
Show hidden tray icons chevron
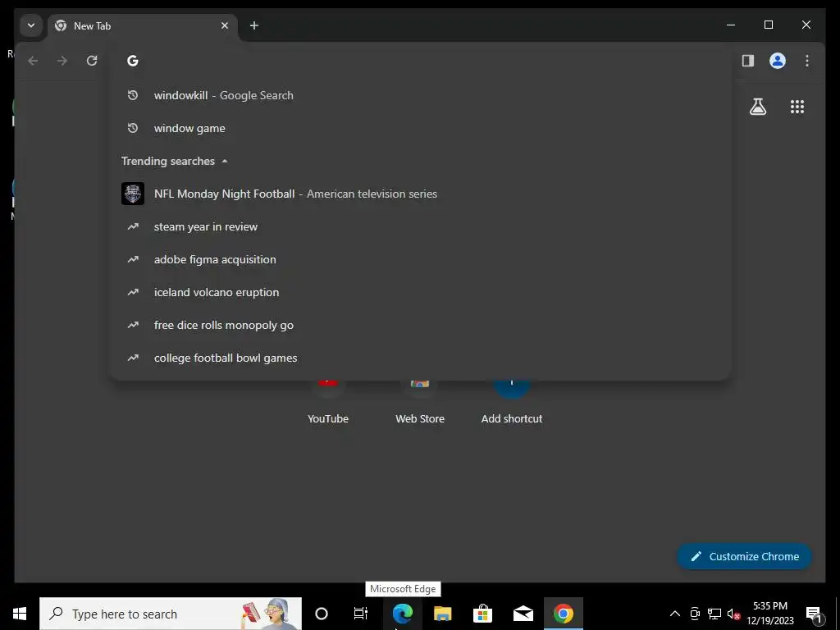675,614
